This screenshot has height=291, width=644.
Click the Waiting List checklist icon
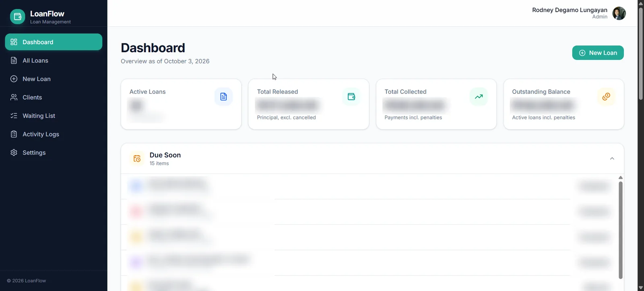[x=14, y=116]
